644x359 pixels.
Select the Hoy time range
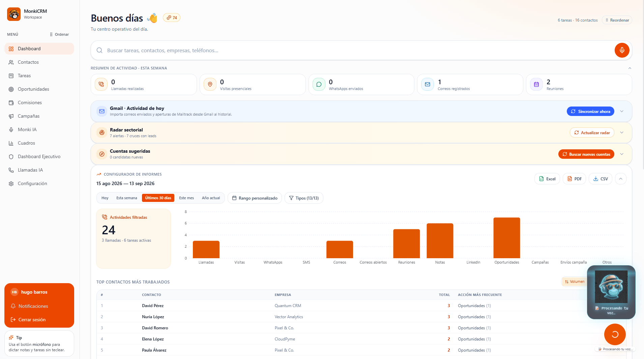point(105,198)
